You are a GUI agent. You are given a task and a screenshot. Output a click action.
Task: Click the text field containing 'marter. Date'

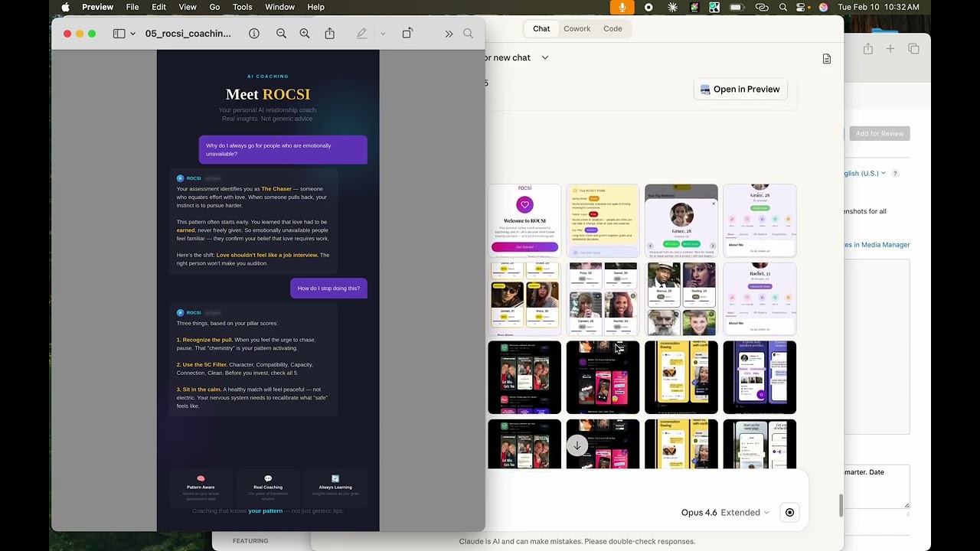click(x=877, y=486)
